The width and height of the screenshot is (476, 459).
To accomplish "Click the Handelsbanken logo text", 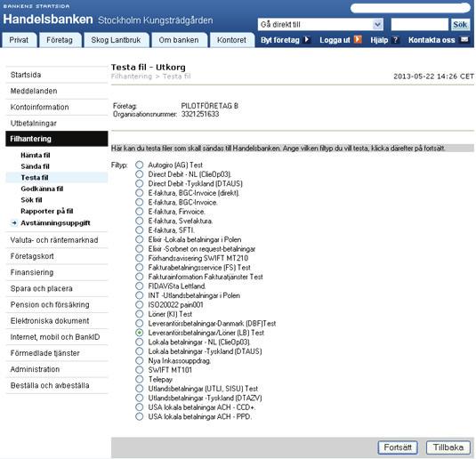I will [48, 20].
